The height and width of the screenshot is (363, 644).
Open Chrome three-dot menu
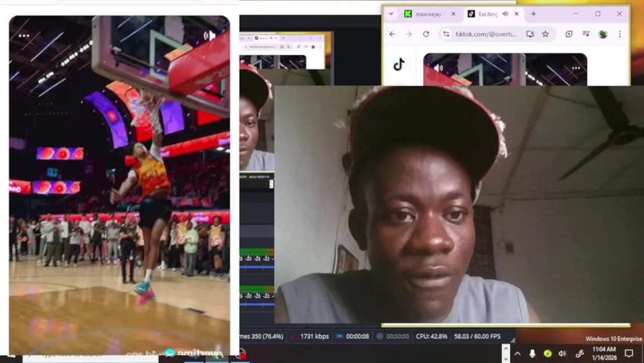pyautogui.click(x=620, y=34)
